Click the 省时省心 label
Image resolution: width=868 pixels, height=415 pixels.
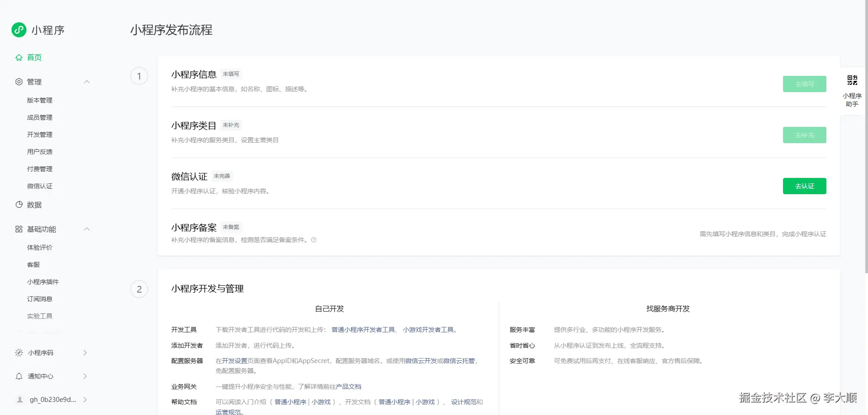pyautogui.click(x=522, y=345)
